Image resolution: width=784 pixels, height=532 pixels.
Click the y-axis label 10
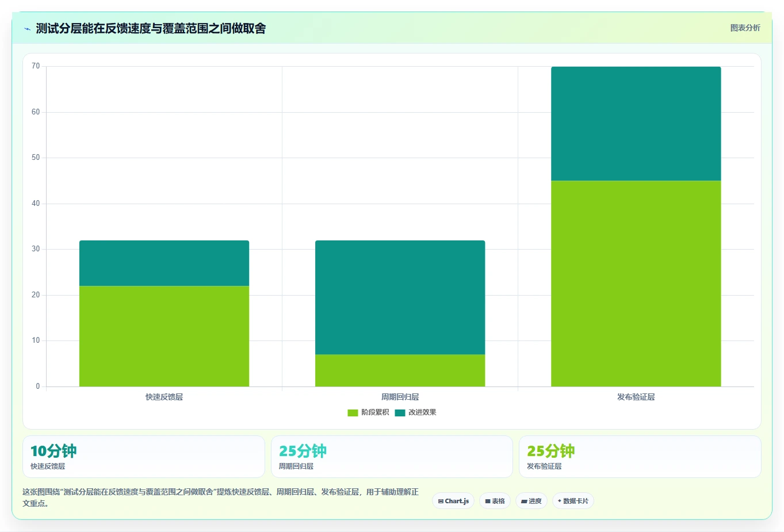(36, 340)
